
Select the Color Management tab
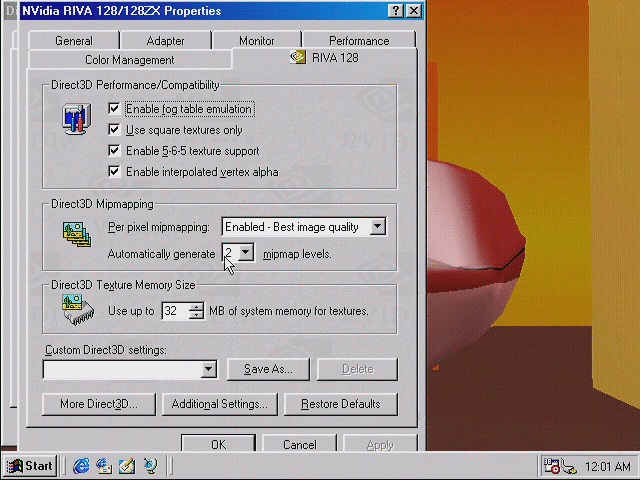pos(130,60)
